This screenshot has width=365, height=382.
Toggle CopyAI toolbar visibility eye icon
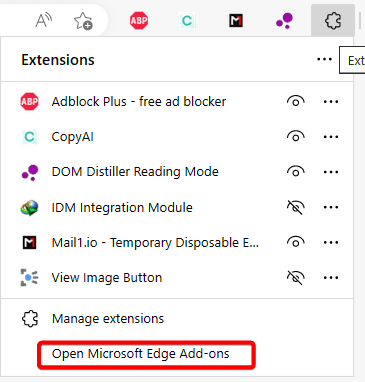click(x=296, y=137)
